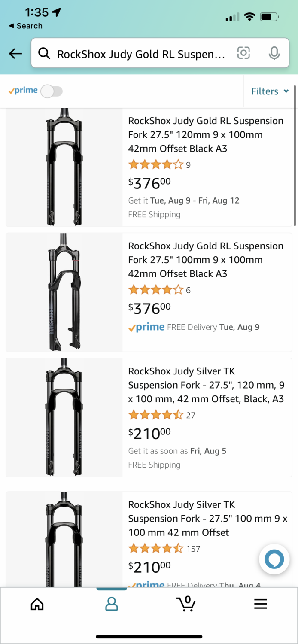Tap the camera lens scan icon
The width and height of the screenshot is (298, 644).
(x=243, y=53)
